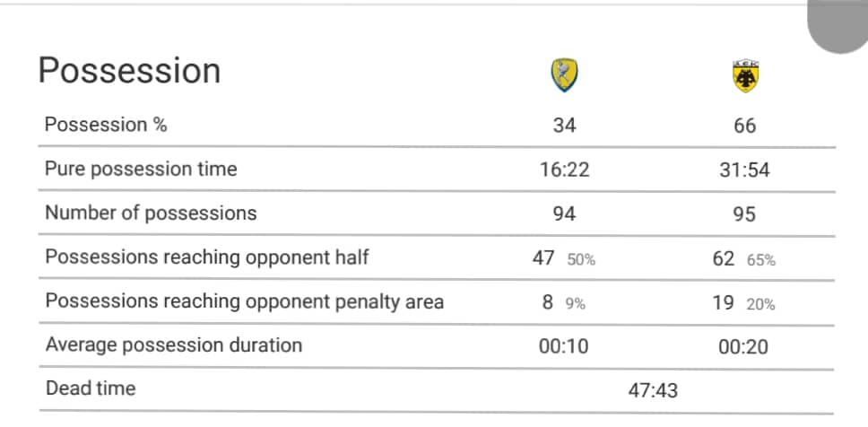The width and height of the screenshot is (868, 427).
Task: Click the AEK yellow-black eagle crest
Action: (x=745, y=76)
